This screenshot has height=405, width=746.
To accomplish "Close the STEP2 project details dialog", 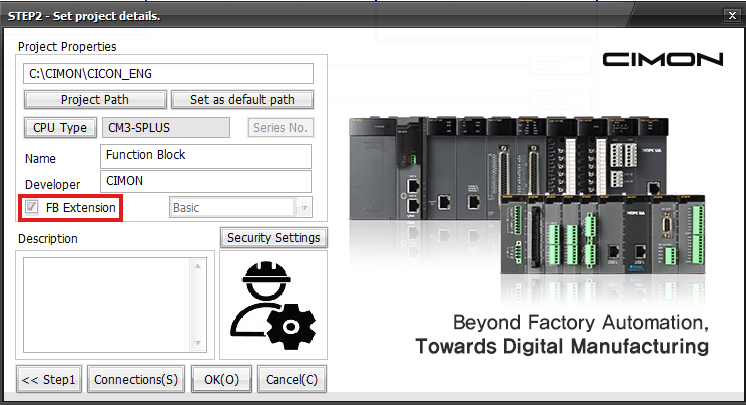I will point(733,15).
